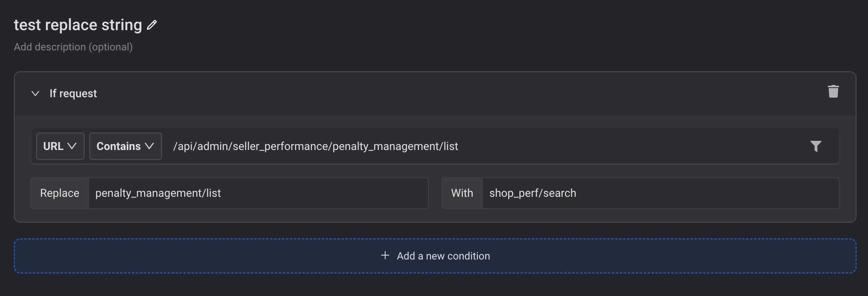Click the If request header label
Viewport: 868px width, 296px height.
(73, 94)
